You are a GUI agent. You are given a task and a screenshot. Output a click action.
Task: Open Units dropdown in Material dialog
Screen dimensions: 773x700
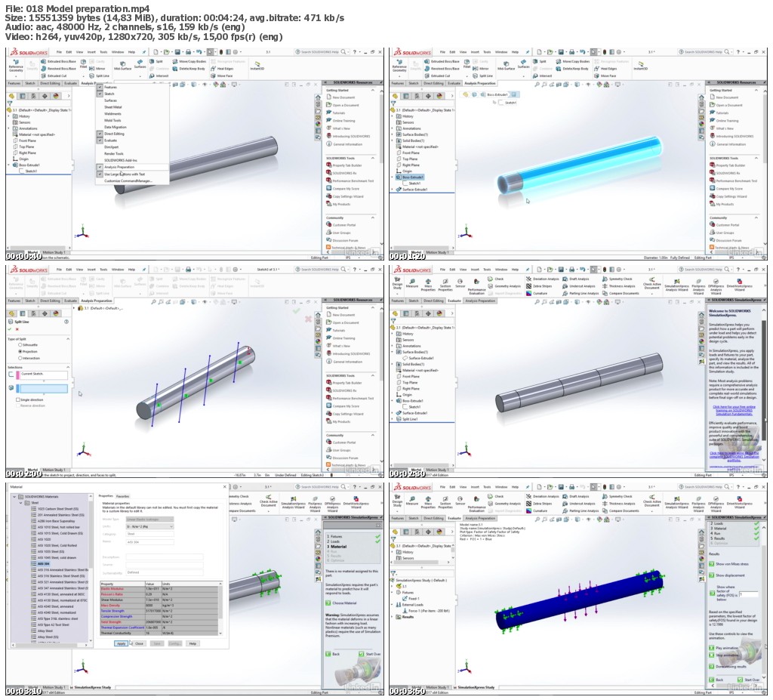pos(149,527)
